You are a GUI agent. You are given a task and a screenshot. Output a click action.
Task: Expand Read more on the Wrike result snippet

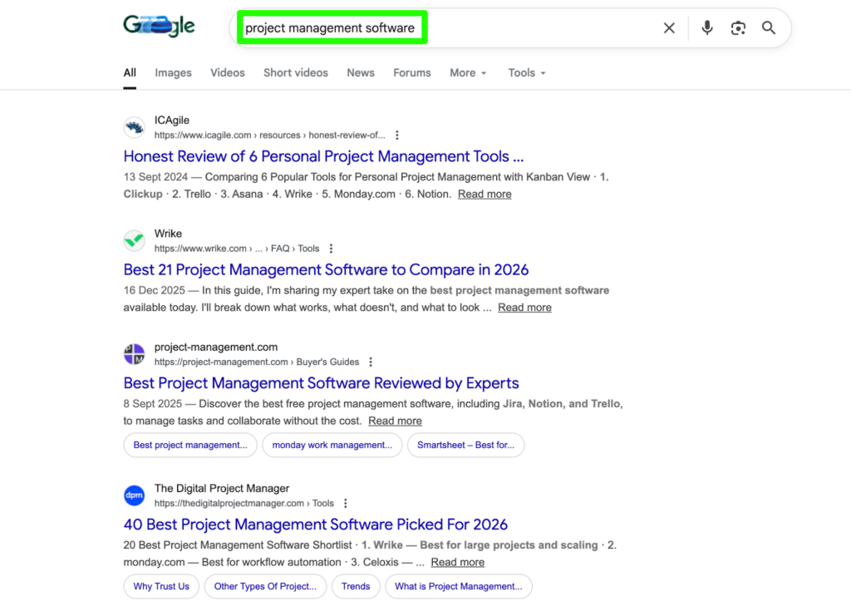(x=524, y=307)
